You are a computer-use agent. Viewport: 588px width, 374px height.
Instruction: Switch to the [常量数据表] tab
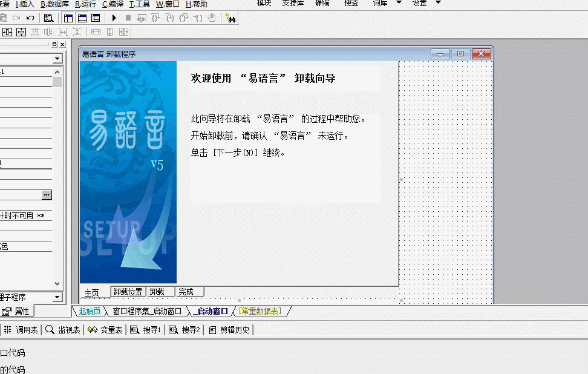point(260,311)
